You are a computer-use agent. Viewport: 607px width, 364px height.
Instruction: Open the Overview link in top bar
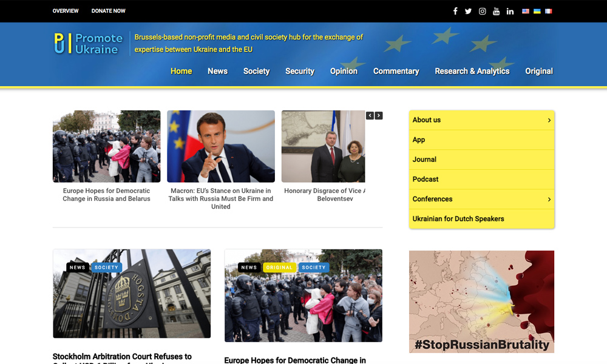(66, 11)
